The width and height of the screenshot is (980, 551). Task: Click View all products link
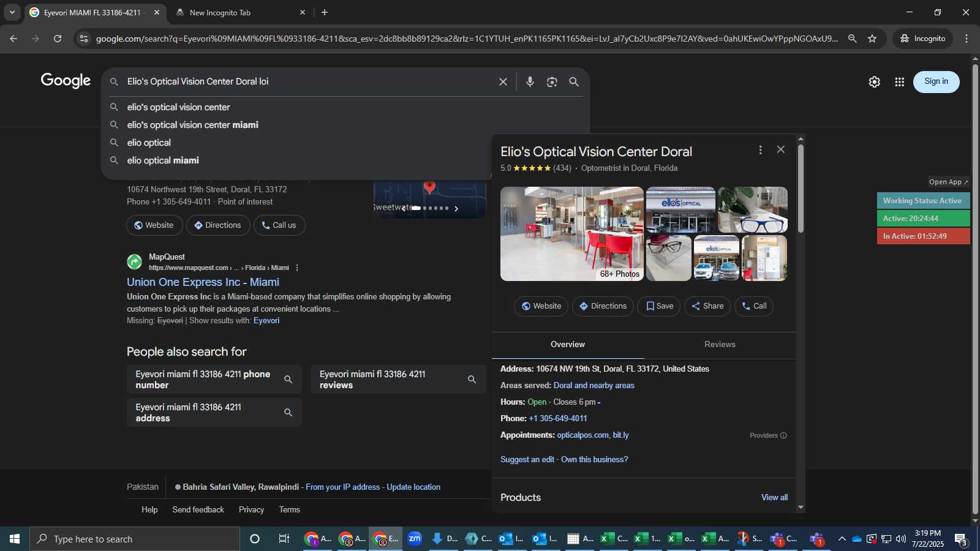click(774, 498)
